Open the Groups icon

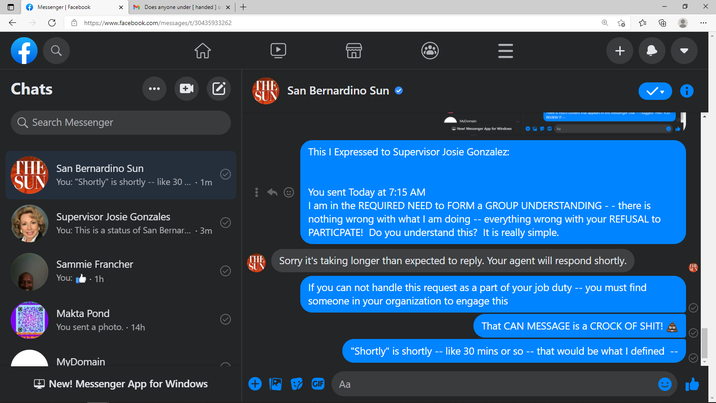[x=430, y=51]
